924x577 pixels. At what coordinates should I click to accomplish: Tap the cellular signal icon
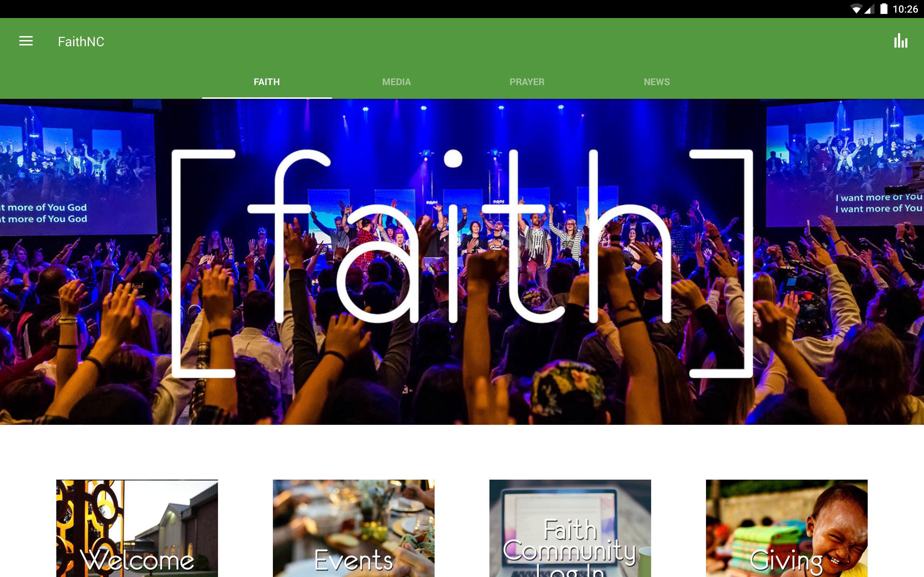pos(869,9)
